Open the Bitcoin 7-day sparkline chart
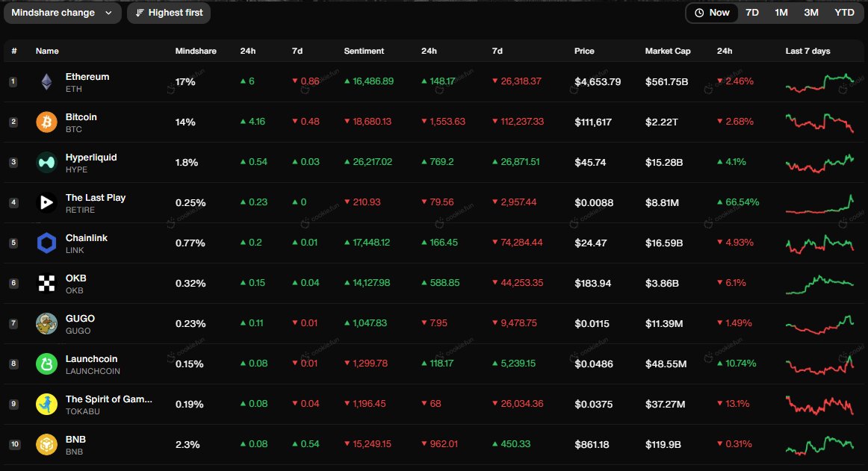868x471 pixels. pyautogui.click(x=819, y=122)
